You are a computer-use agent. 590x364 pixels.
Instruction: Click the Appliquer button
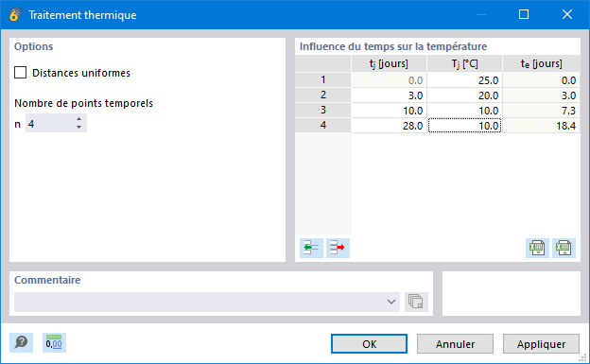coord(541,344)
